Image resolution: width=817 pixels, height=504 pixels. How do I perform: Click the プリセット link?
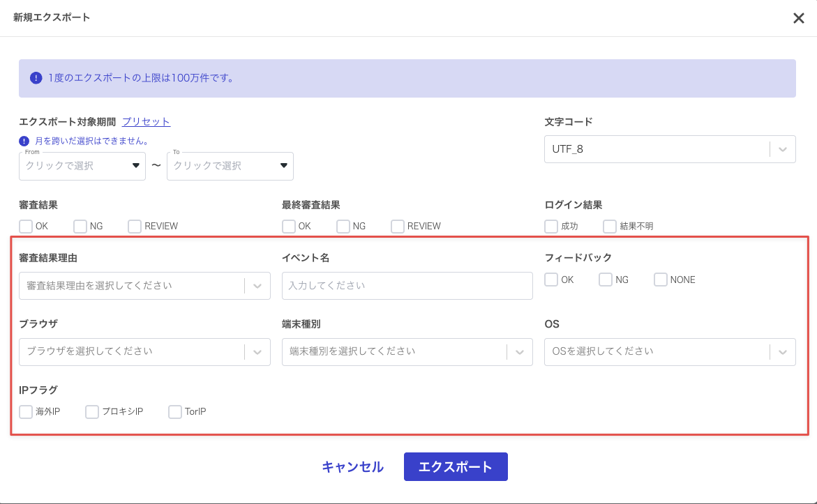(146, 121)
